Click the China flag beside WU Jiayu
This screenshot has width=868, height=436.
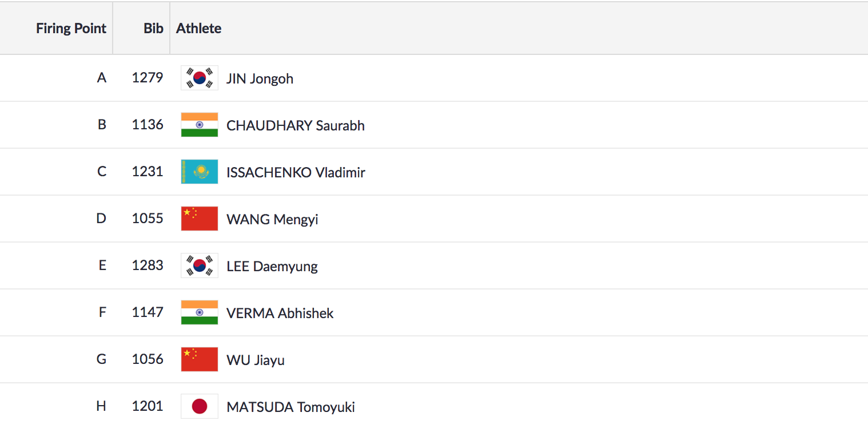click(200, 359)
